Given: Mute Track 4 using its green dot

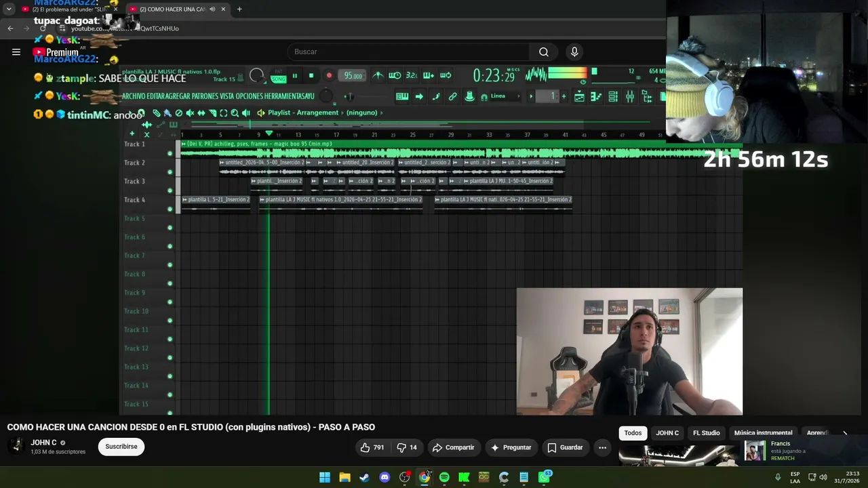Looking at the screenshot, I should point(170,209).
